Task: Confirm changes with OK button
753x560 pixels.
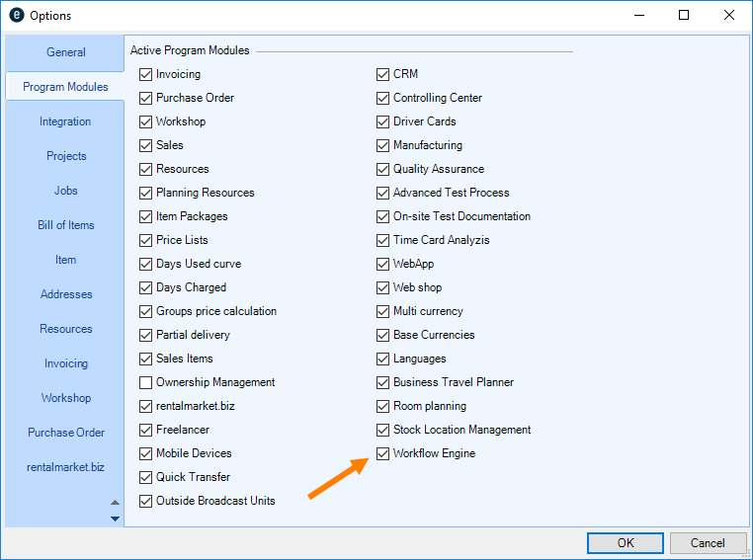Action: (x=625, y=543)
